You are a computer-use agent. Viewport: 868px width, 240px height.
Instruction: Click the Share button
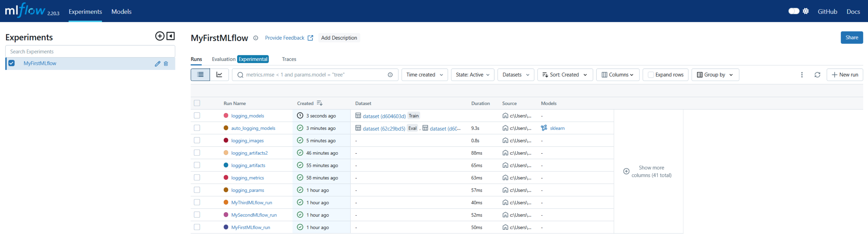pyautogui.click(x=852, y=37)
